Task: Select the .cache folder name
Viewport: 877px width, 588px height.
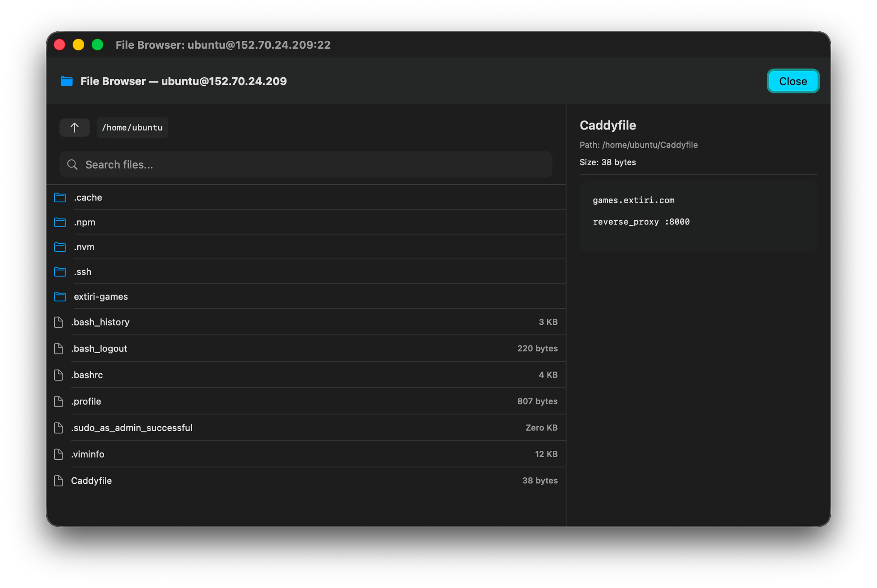Action: (x=88, y=198)
